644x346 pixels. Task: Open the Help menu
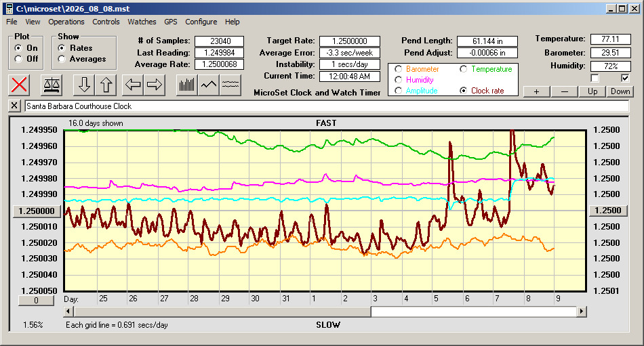click(232, 22)
